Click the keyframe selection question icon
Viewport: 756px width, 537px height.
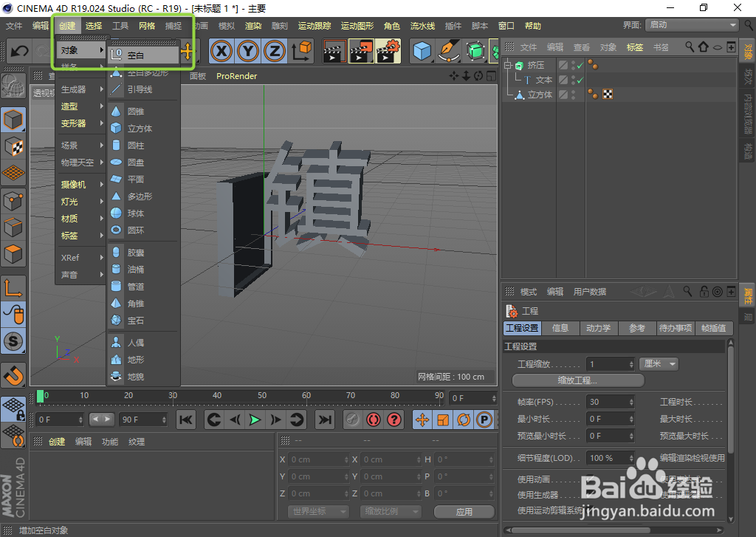coord(394,420)
